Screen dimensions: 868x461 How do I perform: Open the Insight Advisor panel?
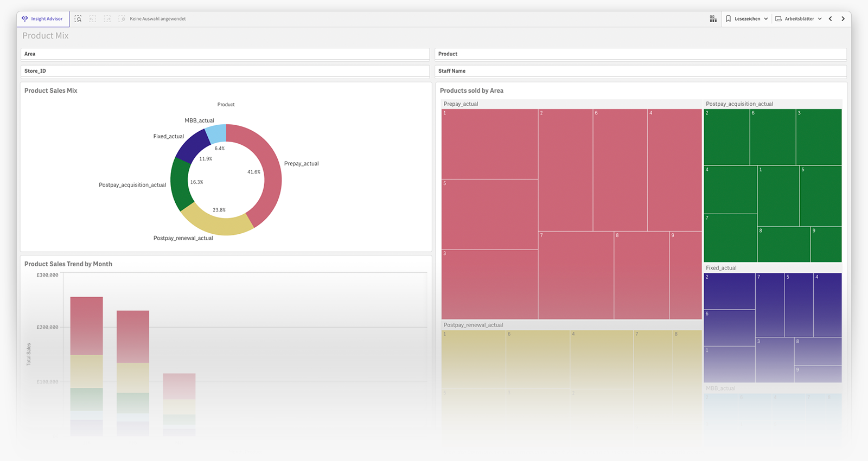coord(42,19)
